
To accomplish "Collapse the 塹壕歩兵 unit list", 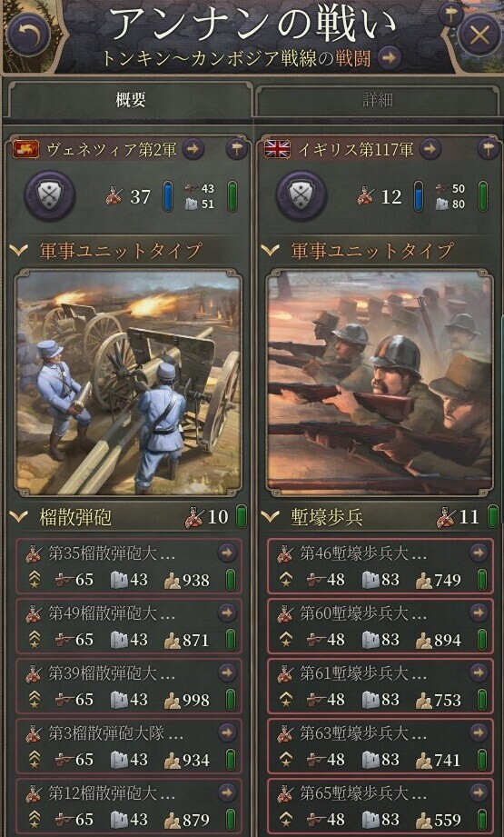I will [x=271, y=517].
